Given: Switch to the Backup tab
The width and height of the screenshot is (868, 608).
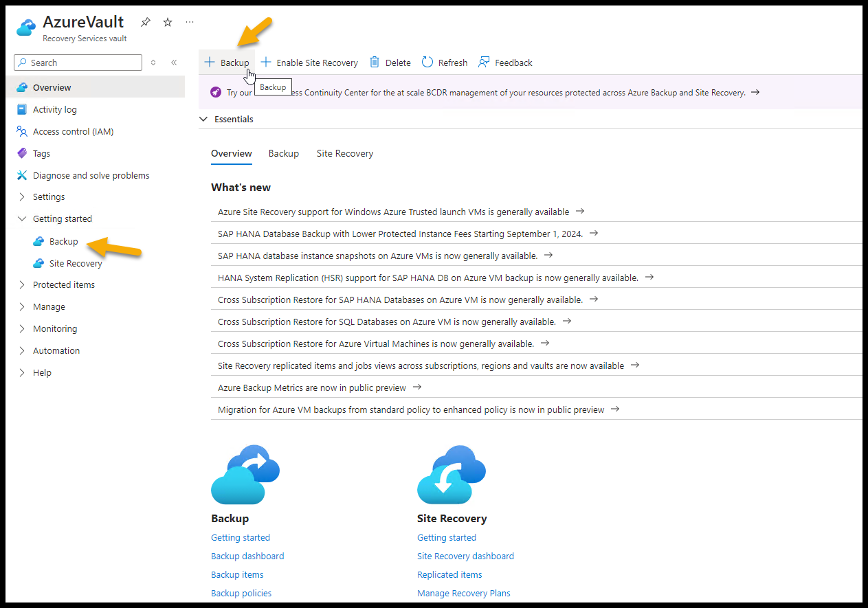Looking at the screenshot, I should pyautogui.click(x=284, y=153).
